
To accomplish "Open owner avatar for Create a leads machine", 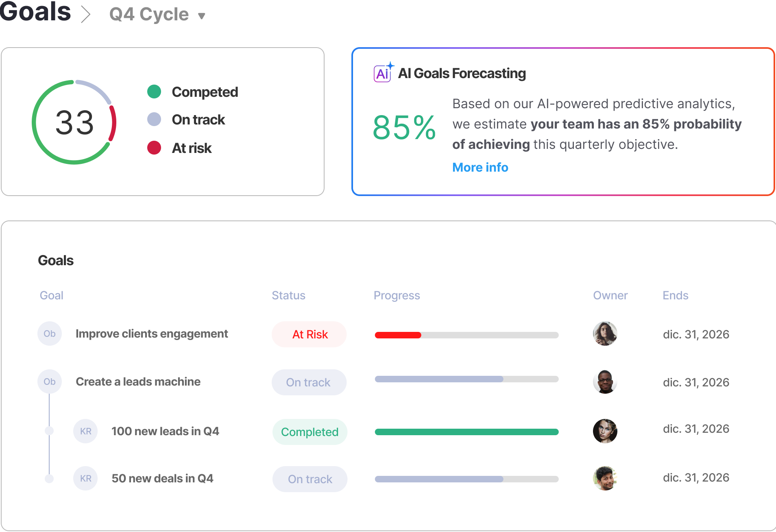I will click(x=605, y=382).
